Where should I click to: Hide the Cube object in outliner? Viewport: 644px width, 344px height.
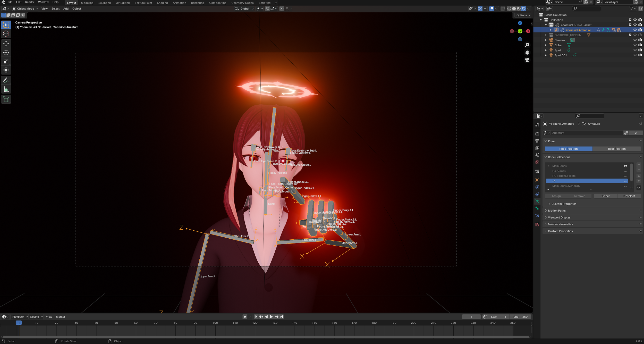[x=635, y=45]
